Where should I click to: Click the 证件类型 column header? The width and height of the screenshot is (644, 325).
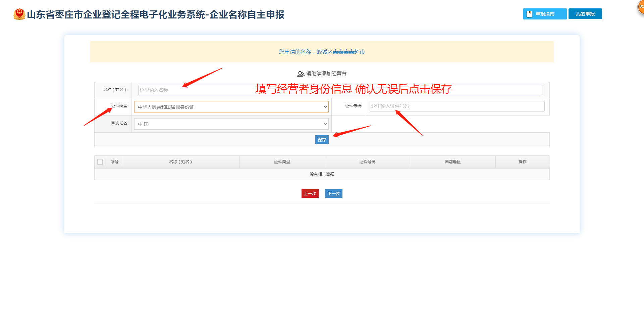tap(282, 162)
